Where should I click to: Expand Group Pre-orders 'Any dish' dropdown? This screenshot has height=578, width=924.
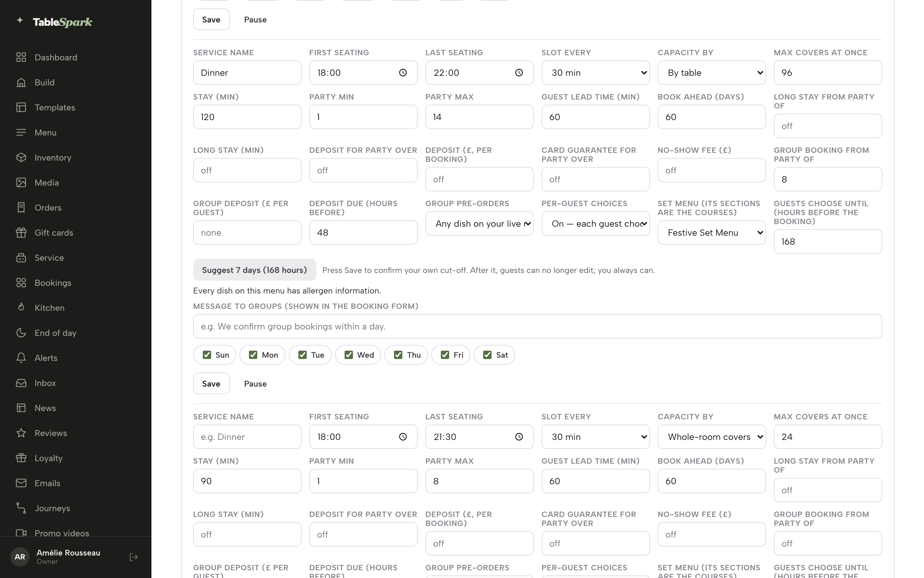(479, 223)
